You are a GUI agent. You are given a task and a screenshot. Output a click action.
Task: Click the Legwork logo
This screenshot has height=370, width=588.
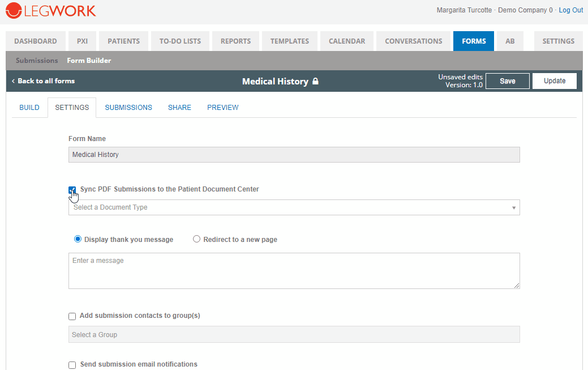point(51,11)
